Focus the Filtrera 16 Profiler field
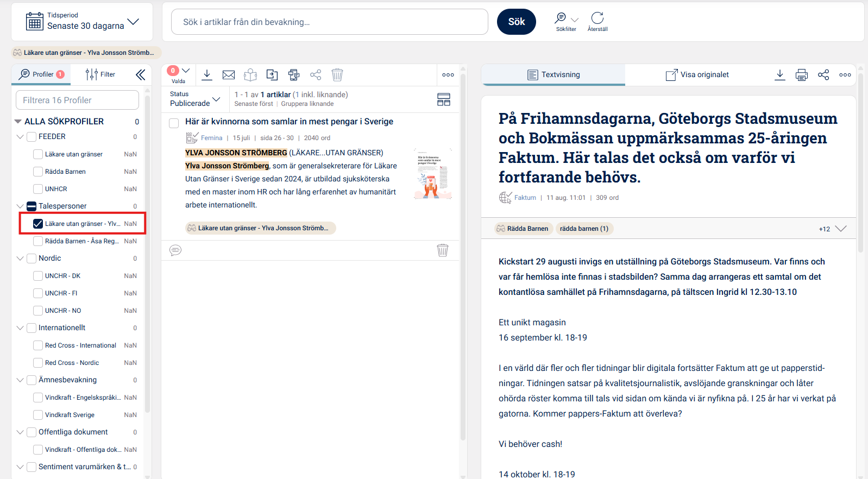Screen dimensions: 868x479 tap(78, 100)
